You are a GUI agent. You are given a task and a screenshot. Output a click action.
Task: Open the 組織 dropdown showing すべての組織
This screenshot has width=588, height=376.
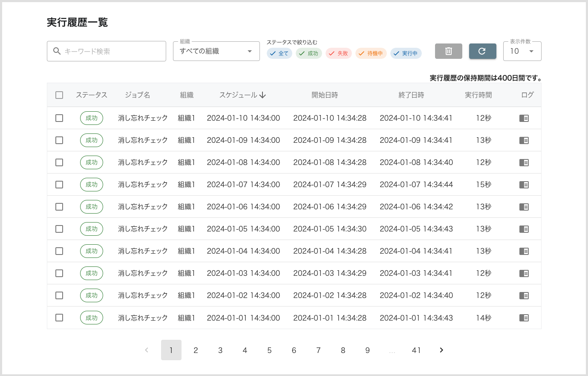[216, 51]
